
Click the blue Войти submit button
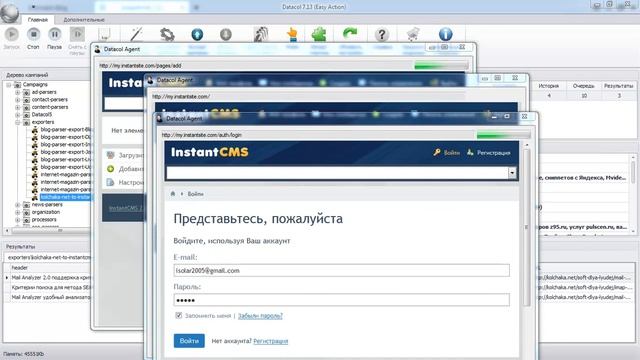pyautogui.click(x=189, y=341)
